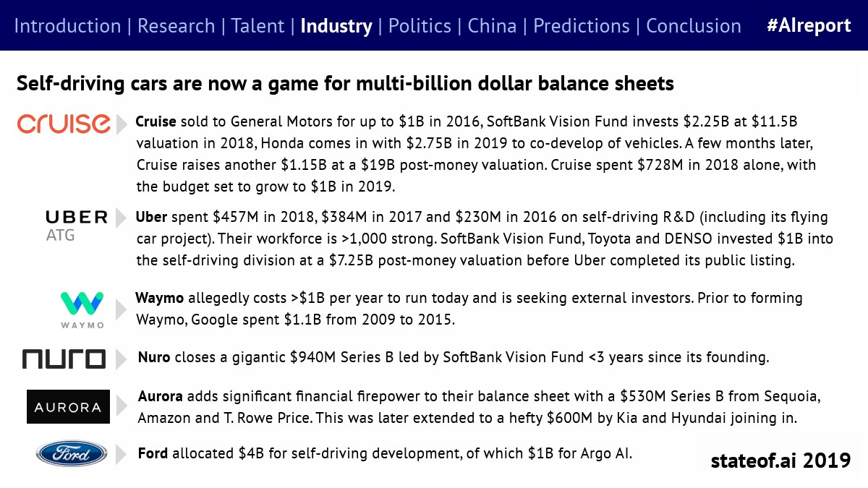This screenshot has height=488, width=868.
Task: Click the arrow beside the Cruise logo
Action: click(x=122, y=124)
